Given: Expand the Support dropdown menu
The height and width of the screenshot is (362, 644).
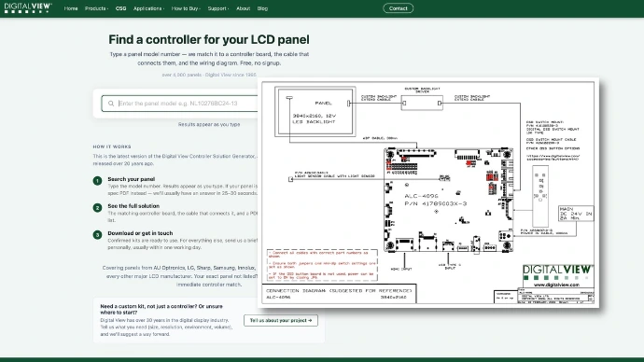Looking at the screenshot, I should click(218, 8).
